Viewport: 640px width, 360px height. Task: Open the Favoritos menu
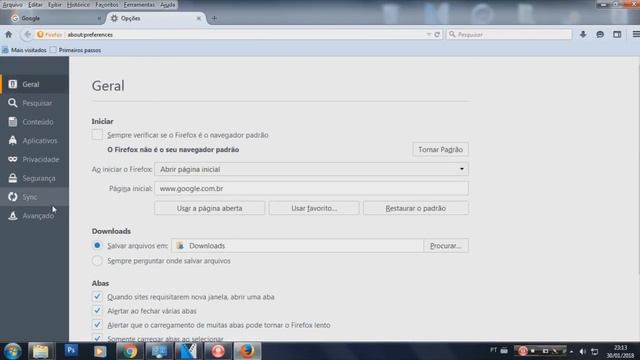pos(107,4)
